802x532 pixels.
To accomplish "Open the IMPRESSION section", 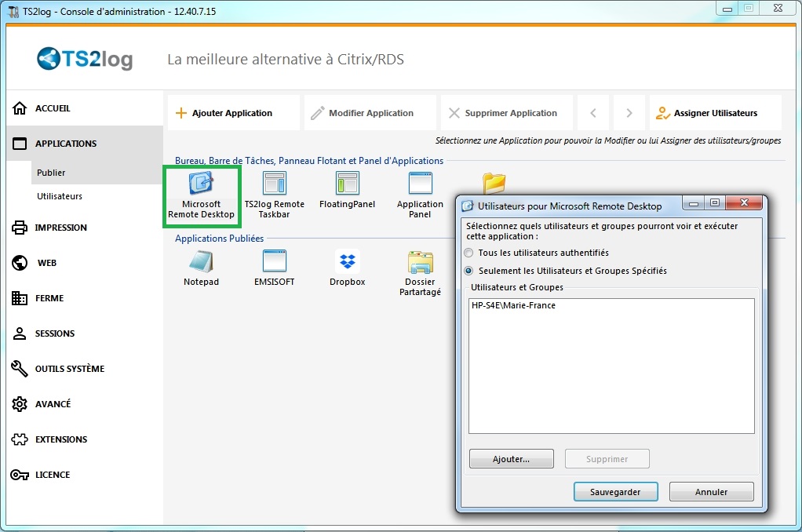I will pyautogui.click(x=85, y=228).
